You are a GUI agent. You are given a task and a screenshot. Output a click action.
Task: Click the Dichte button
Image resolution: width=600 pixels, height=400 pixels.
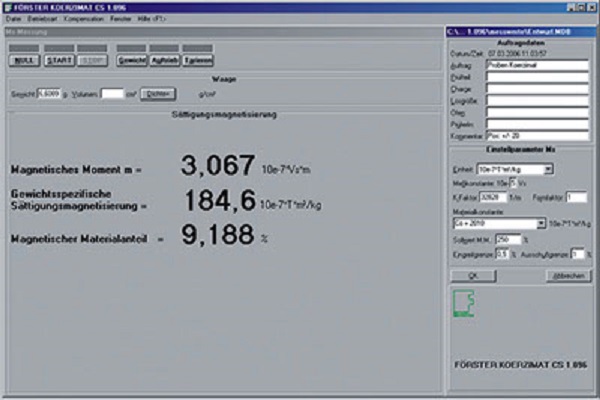point(158,93)
